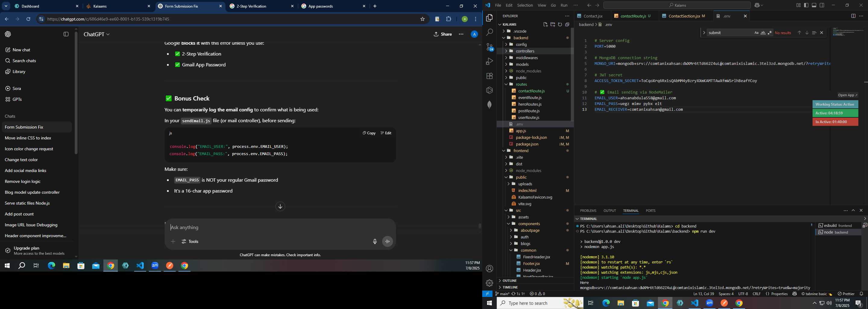Open the Extensions view in VS Code
868x309 pixels.
coord(489,76)
